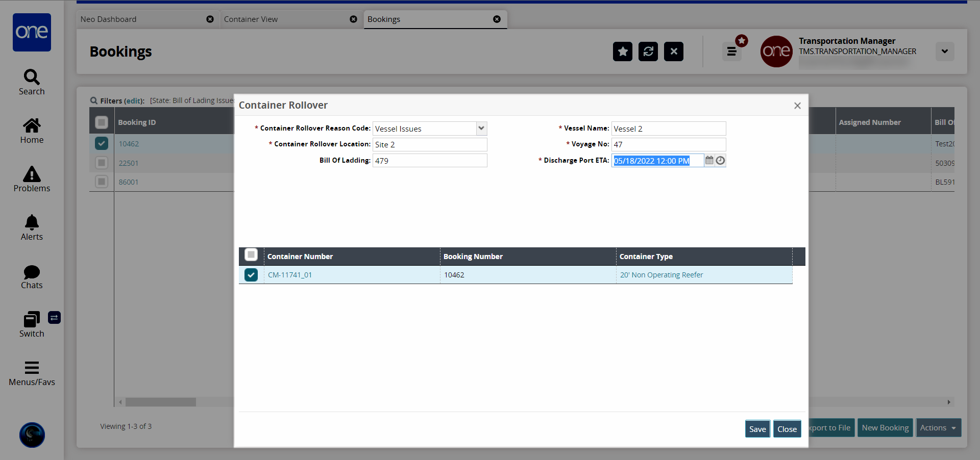Expand the Container Rollover Reason Code dropdown
980x460 pixels.
481,129
